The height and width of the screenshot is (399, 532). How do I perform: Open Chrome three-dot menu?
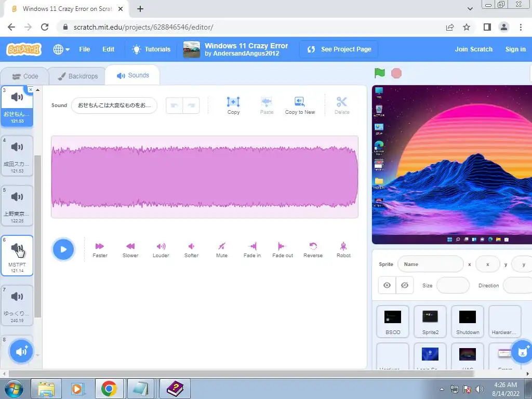pos(521,27)
